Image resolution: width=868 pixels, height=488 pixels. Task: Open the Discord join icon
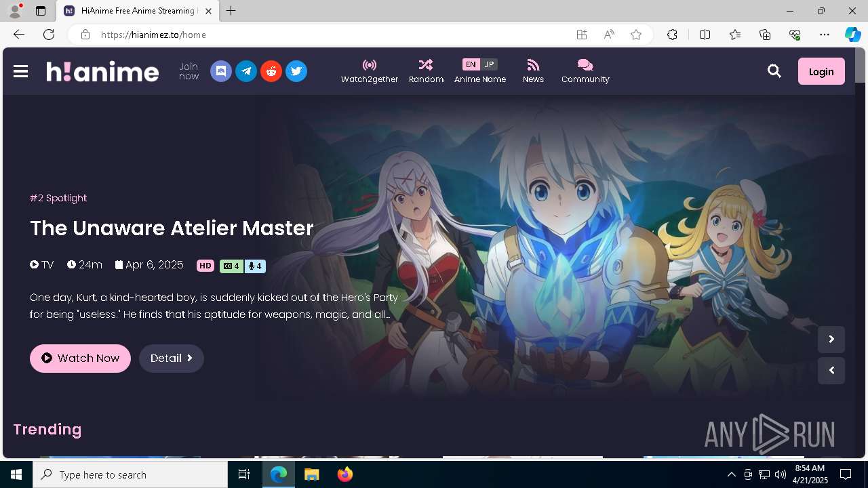click(221, 71)
